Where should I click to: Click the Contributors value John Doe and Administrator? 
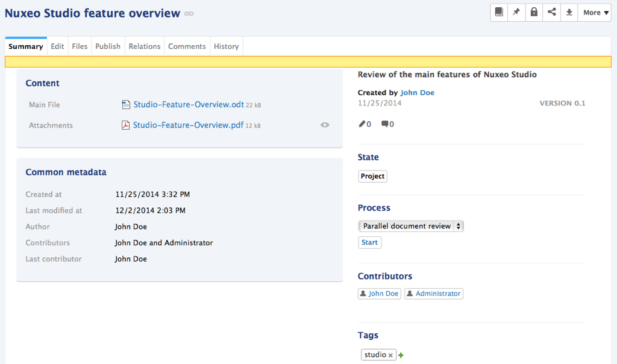[x=164, y=243]
